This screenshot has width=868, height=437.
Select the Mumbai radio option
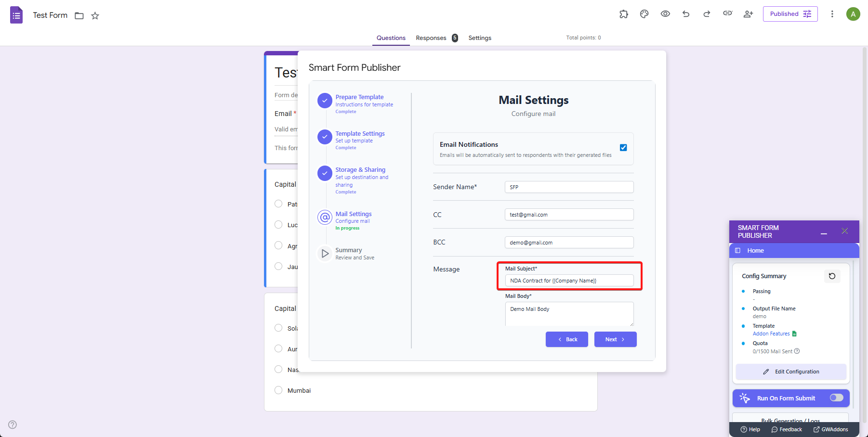click(x=278, y=390)
